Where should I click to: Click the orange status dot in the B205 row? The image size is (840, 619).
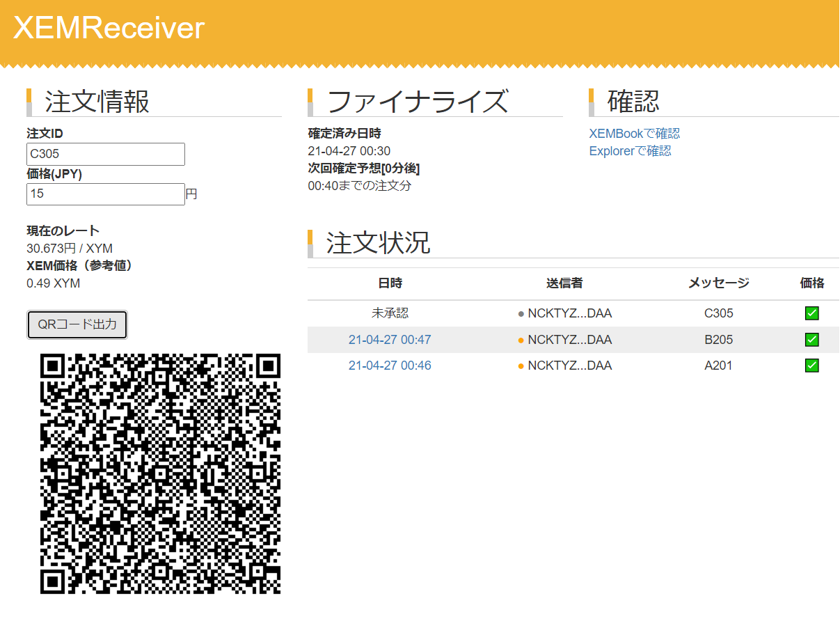tap(521, 340)
